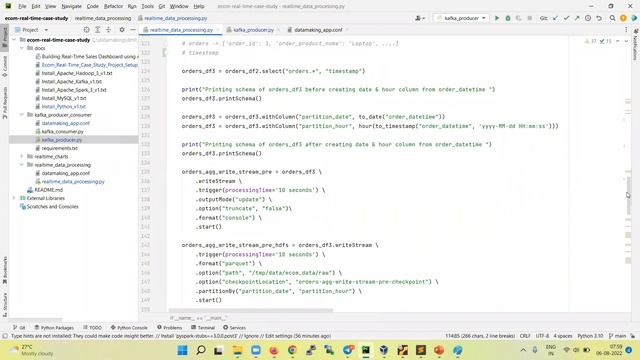640x360 pixels.
Task: Run the kafka_producer configuration
Action: coord(497,18)
